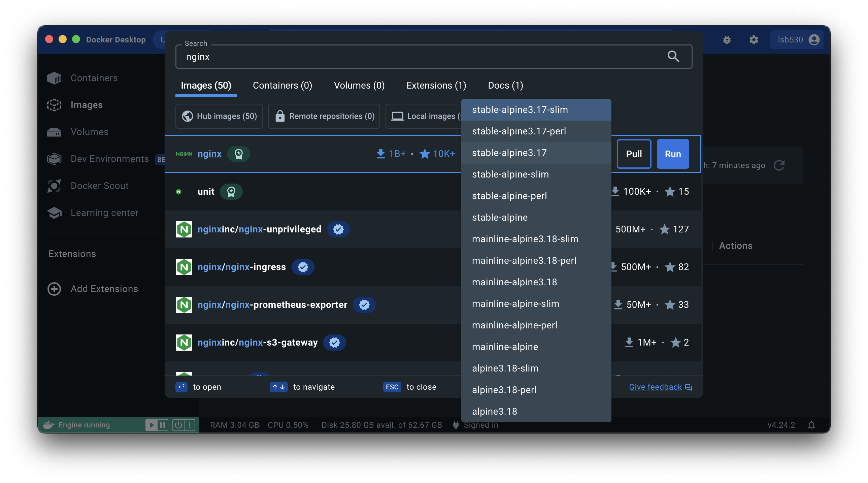868x483 pixels.
Task: Click the notifications bell icon
Action: (811, 425)
